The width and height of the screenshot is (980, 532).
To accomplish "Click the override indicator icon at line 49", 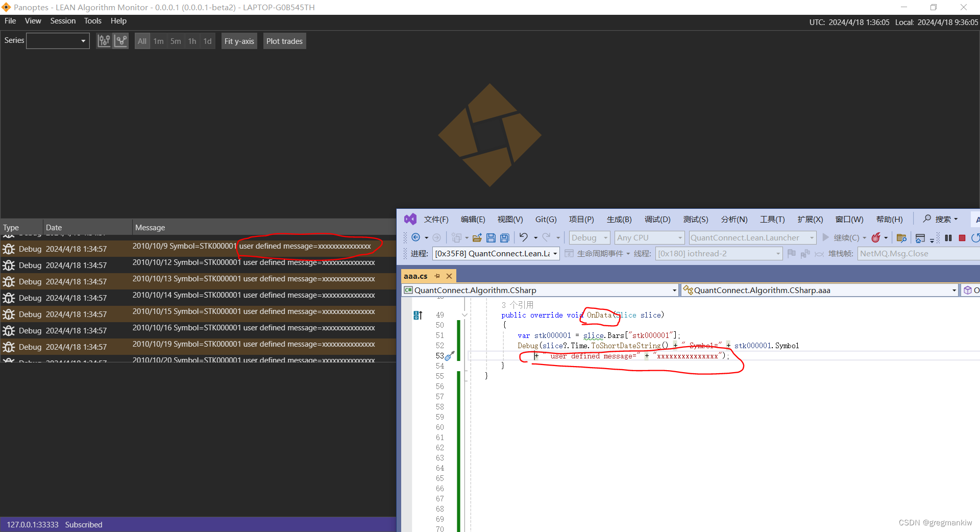I will [418, 315].
